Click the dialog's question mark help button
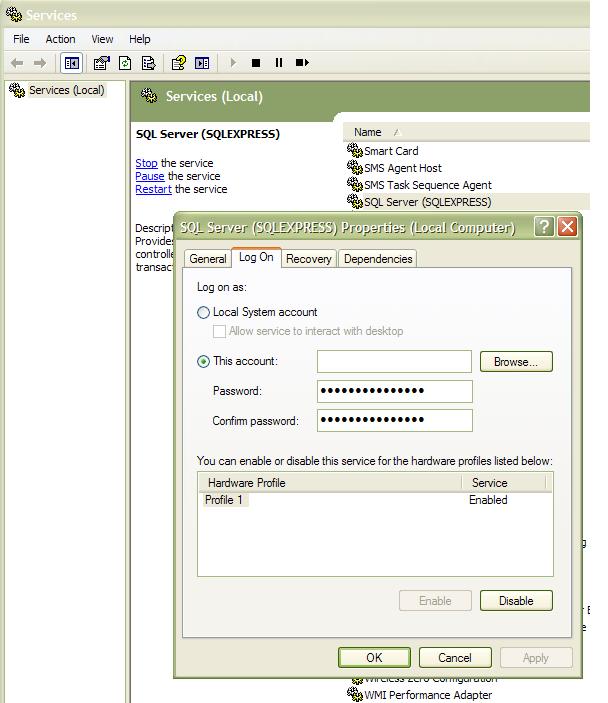 pyautogui.click(x=544, y=227)
